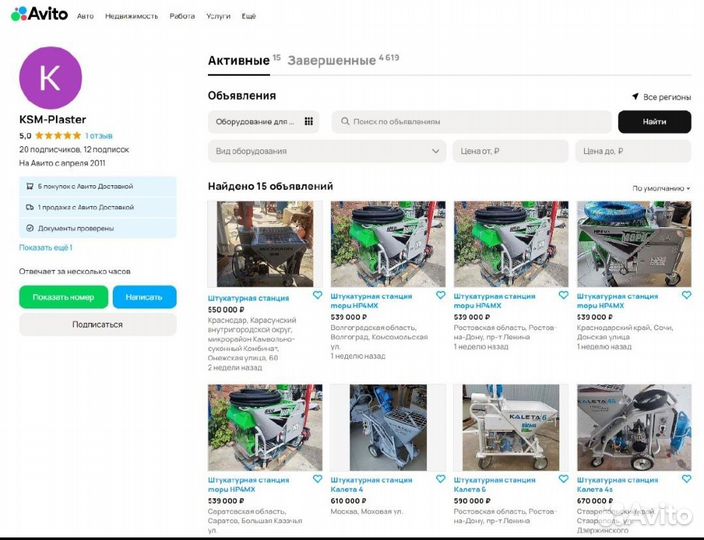Click the category grid icon in Оборудование filter
The image size is (704, 540).
click(x=309, y=122)
